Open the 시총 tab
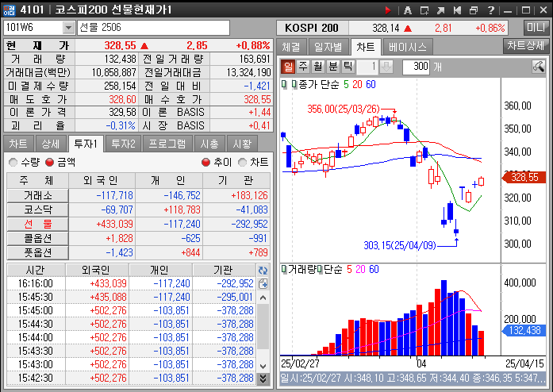The height and width of the screenshot is (392, 553). click(x=209, y=144)
